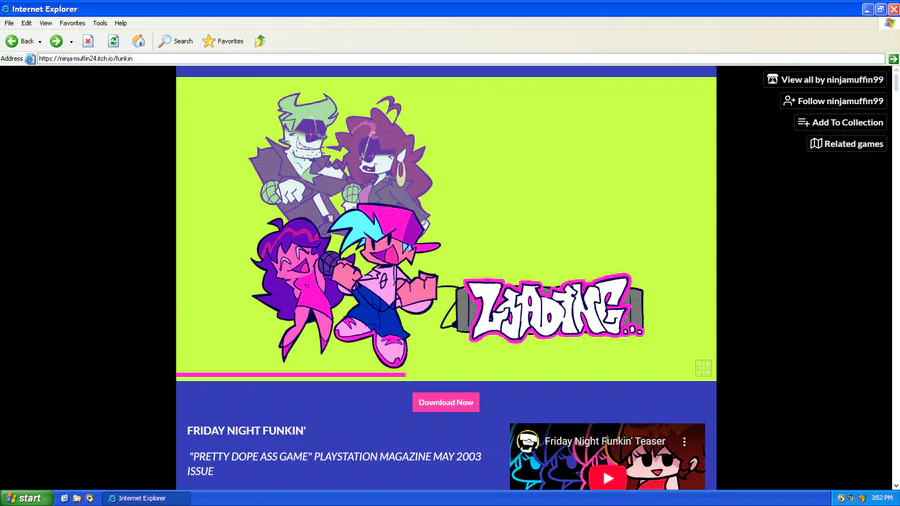Click the green Forward arrow button

click(x=56, y=41)
